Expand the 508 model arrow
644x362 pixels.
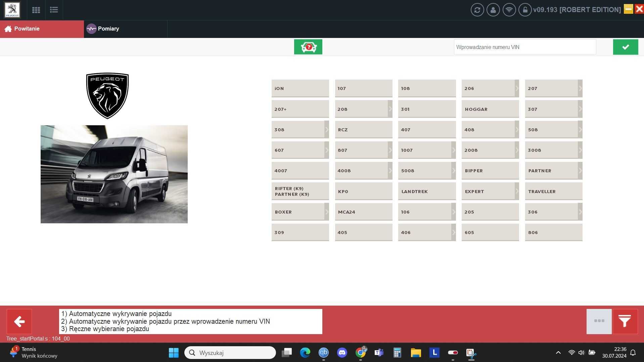tap(580, 129)
